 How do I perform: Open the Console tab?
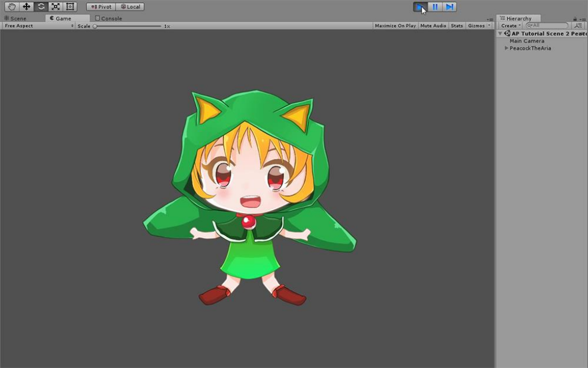pos(108,18)
